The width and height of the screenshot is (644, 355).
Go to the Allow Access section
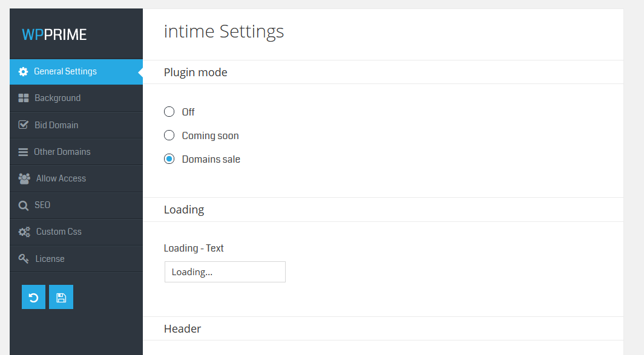[x=61, y=178]
